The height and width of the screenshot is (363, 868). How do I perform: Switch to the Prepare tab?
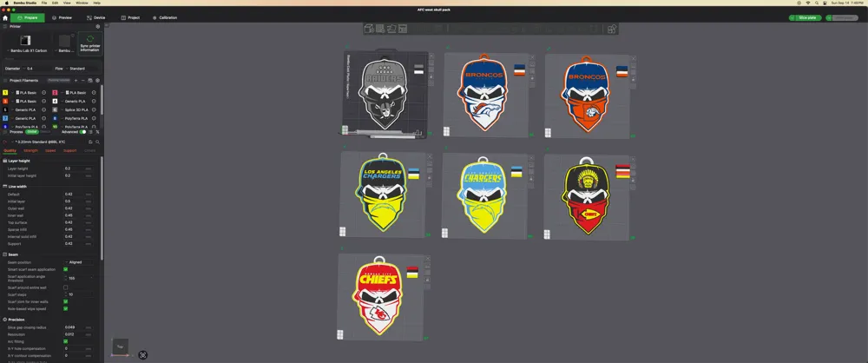point(28,17)
